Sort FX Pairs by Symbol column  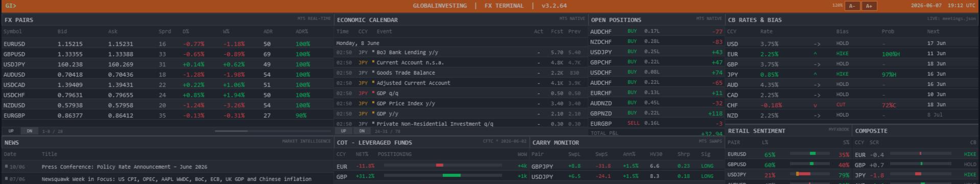click(13, 32)
